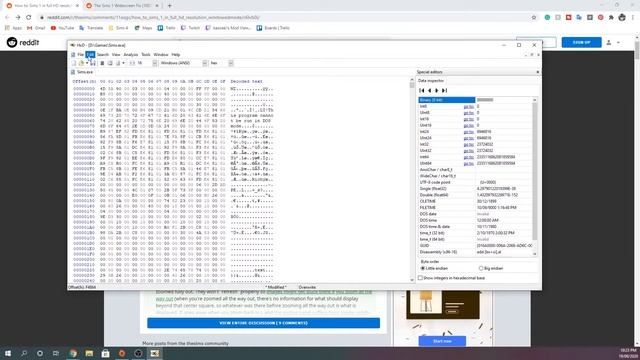Open Microsoft Store from the taskbar
Image resolution: width=640 pixels, height=360 pixels.
(x=105, y=353)
